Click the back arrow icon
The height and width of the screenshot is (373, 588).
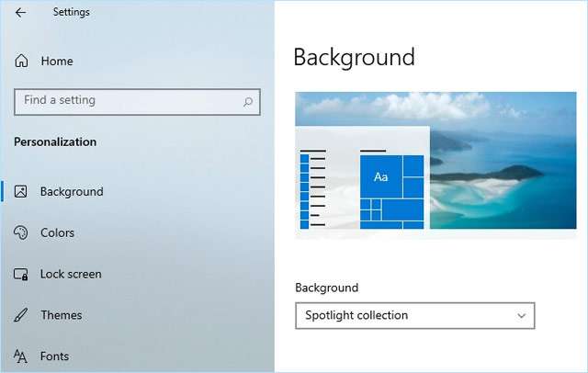click(x=20, y=12)
